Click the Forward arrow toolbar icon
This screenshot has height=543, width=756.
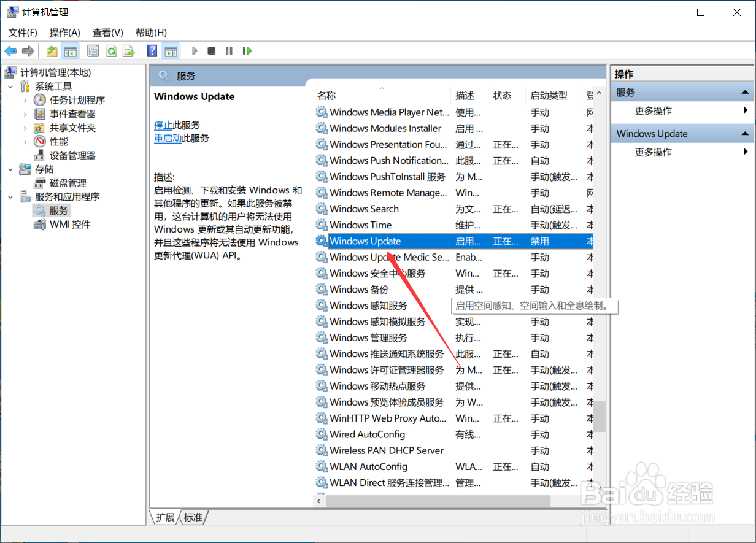(x=28, y=51)
